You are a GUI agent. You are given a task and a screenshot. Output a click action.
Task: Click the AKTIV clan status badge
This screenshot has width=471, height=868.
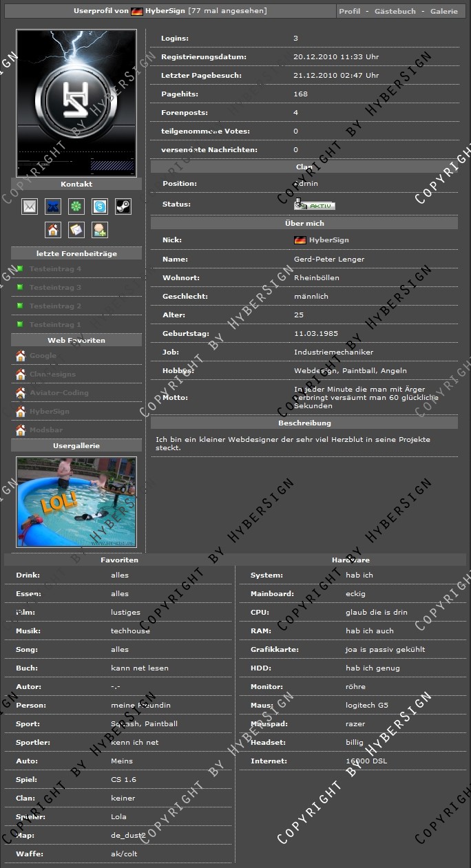pyautogui.click(x=315, y=205)
